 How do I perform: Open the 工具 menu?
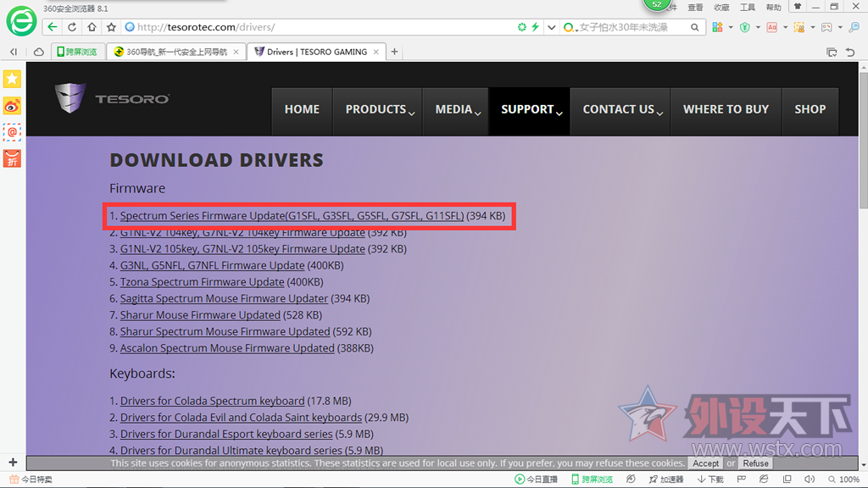(x=748, y=7)
